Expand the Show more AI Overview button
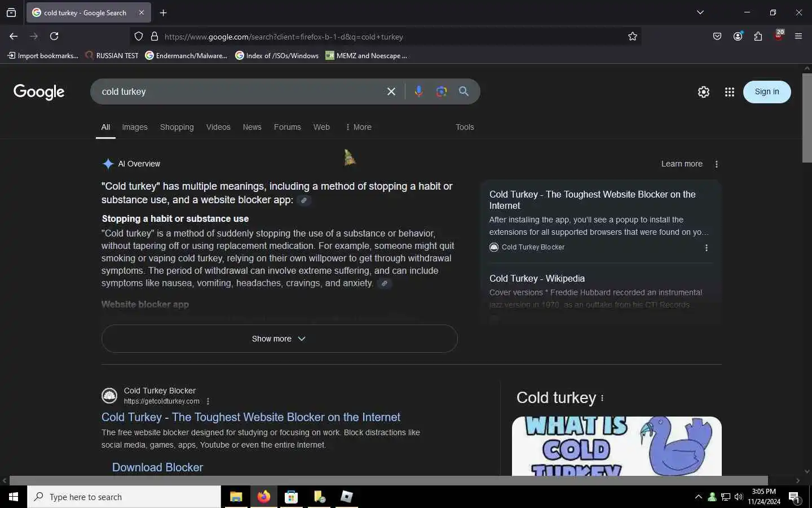Viewport: 812px width, 508px height. pos(279,339)
